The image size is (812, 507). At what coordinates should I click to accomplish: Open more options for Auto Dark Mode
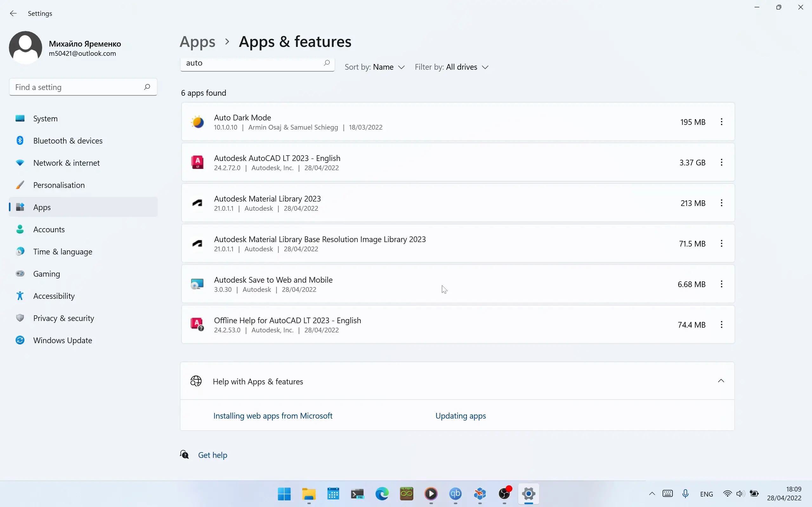click(721, 122)
